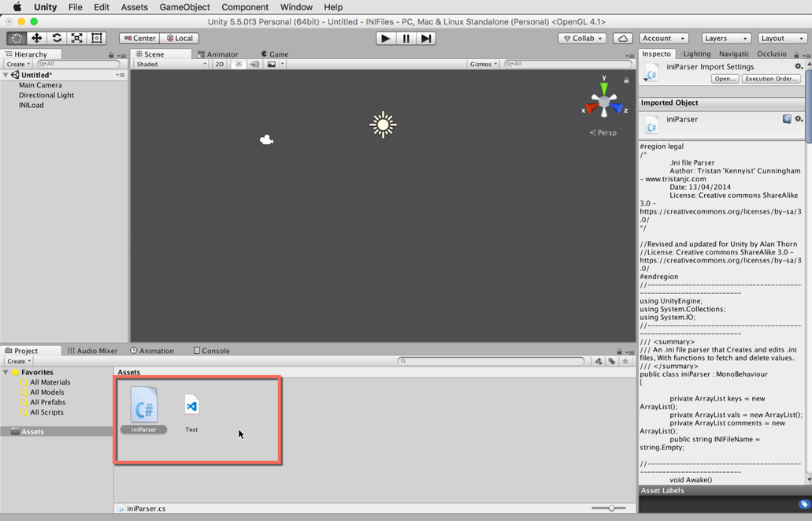Open Imported Object gear menu
Viewport: 812px width, 521px height.
coord(799,119)
